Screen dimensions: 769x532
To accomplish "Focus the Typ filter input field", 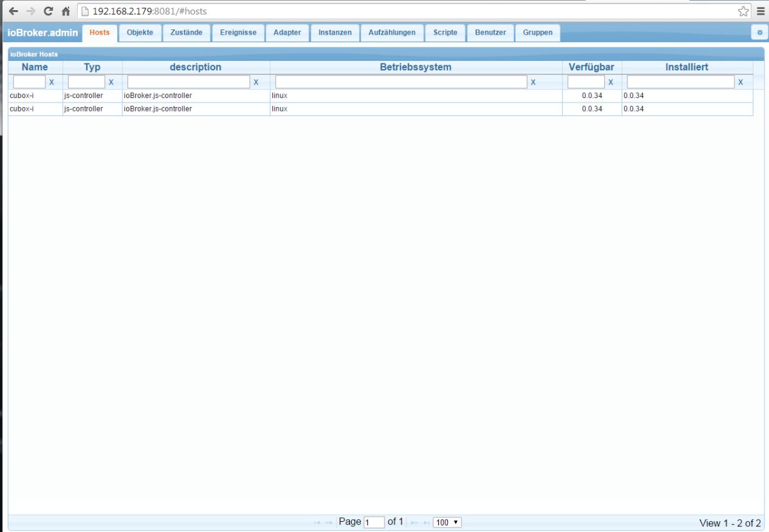I will coord(87,82).
